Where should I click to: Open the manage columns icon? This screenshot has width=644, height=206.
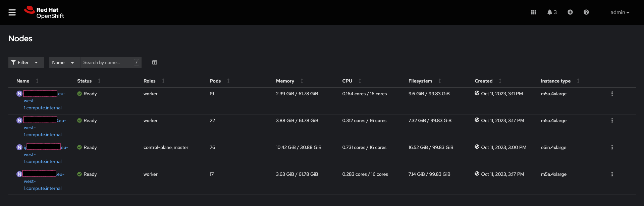[x=155, y=62]
